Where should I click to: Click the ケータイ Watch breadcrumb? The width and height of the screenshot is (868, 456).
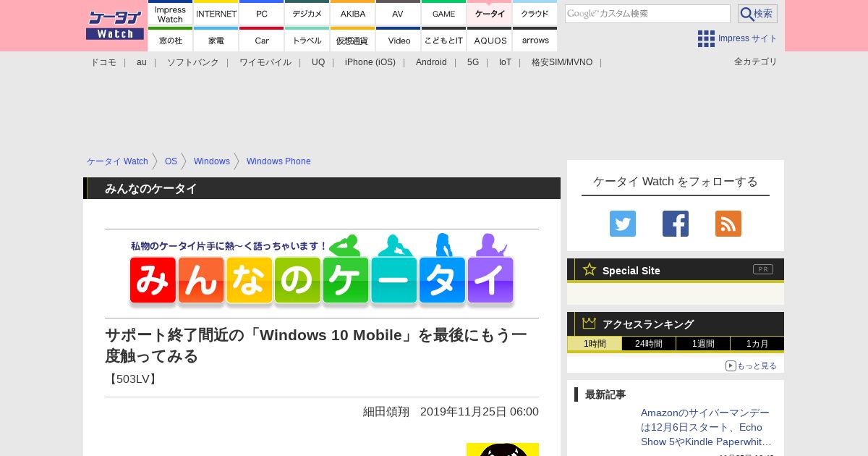coord(117,161)
